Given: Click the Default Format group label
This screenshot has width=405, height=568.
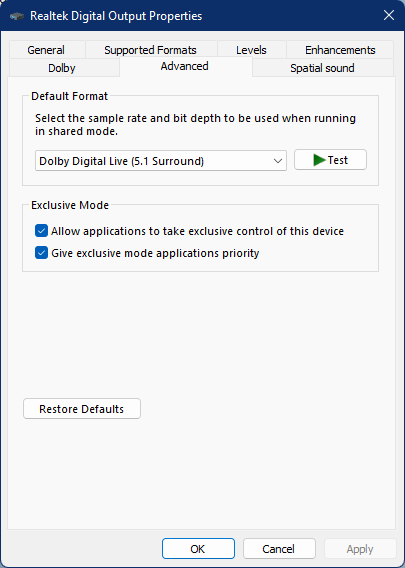Looking at the screenshot, I should (x=70, y=96).
